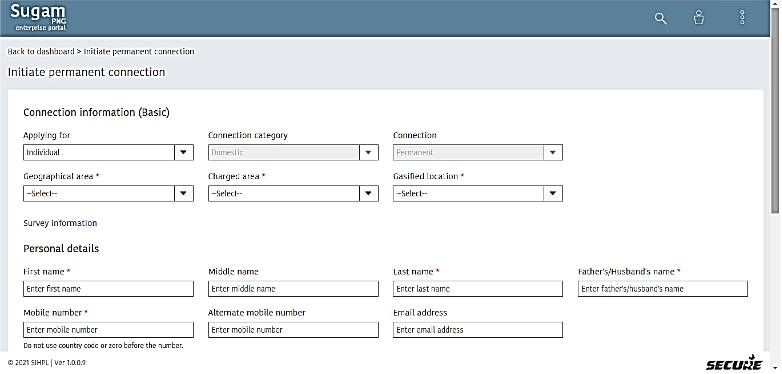This screenshot has width=782, height=374.
Task: Go back via Back to dashboard link
Action: pos(41,51)
